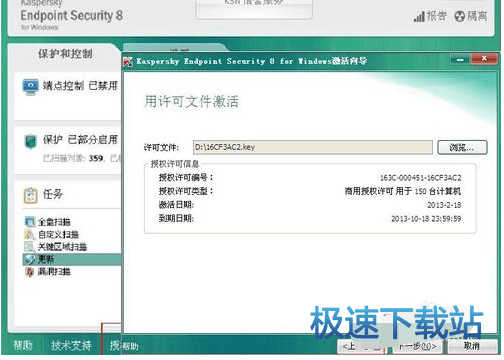Minimize the activation wizard window

pyautogui.click(x=460, y=60)
